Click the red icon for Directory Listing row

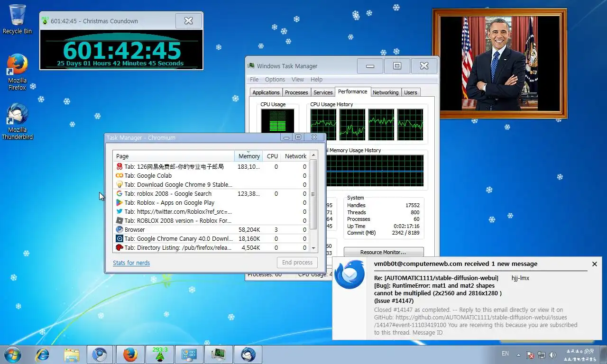click(x=120, y=248)
